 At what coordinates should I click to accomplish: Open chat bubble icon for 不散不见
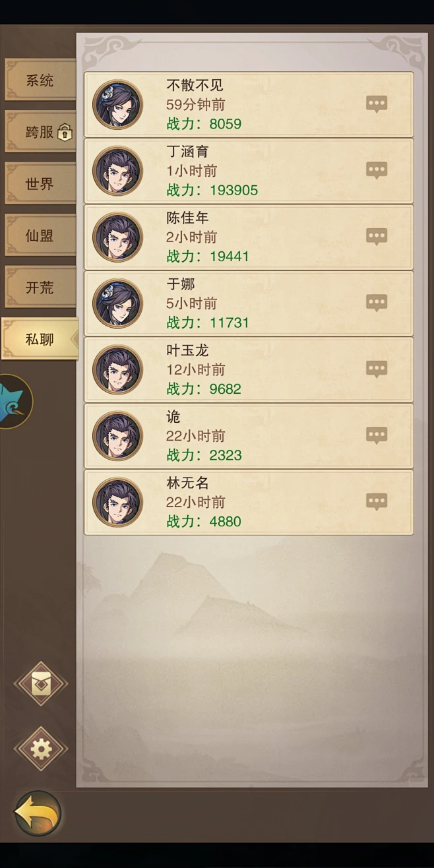(377, 104)
